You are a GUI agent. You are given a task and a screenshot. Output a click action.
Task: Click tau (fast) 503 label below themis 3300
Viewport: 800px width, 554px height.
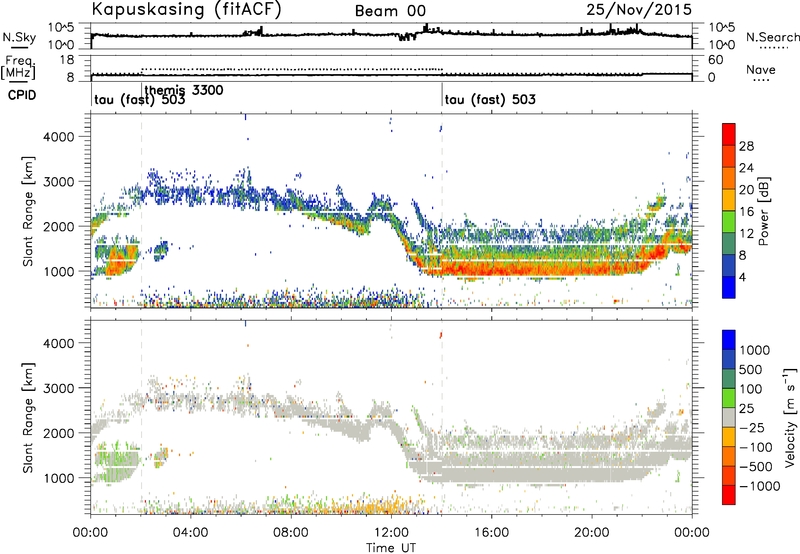(x=139, y=99)
